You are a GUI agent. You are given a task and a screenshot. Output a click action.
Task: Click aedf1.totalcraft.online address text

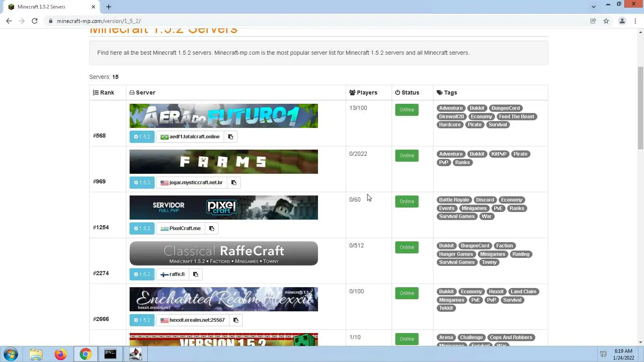click(x=194, y=137)
